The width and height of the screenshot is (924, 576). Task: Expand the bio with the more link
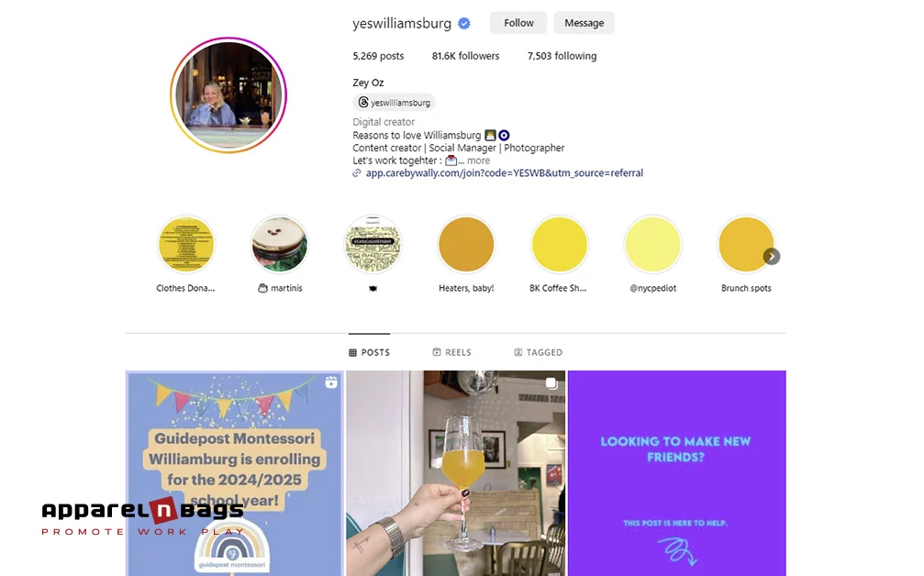(x=478, y=161)
